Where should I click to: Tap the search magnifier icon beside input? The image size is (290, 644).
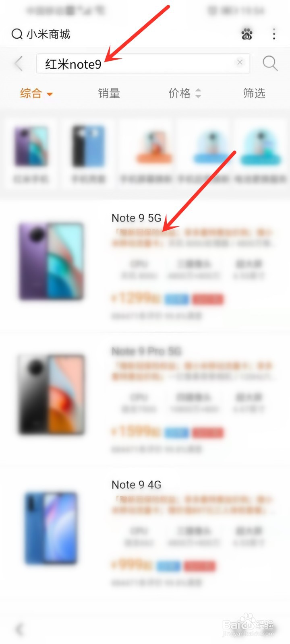click(270, 63)
